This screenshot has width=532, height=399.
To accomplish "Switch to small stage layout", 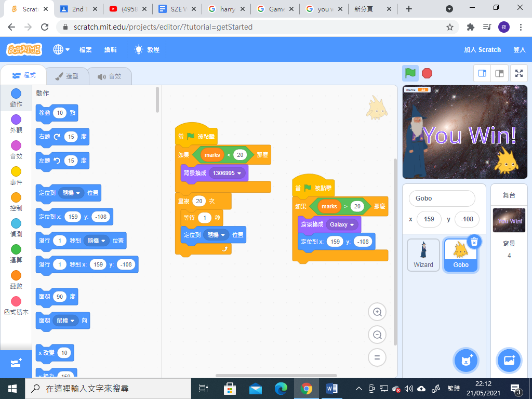I will point(482,73).
